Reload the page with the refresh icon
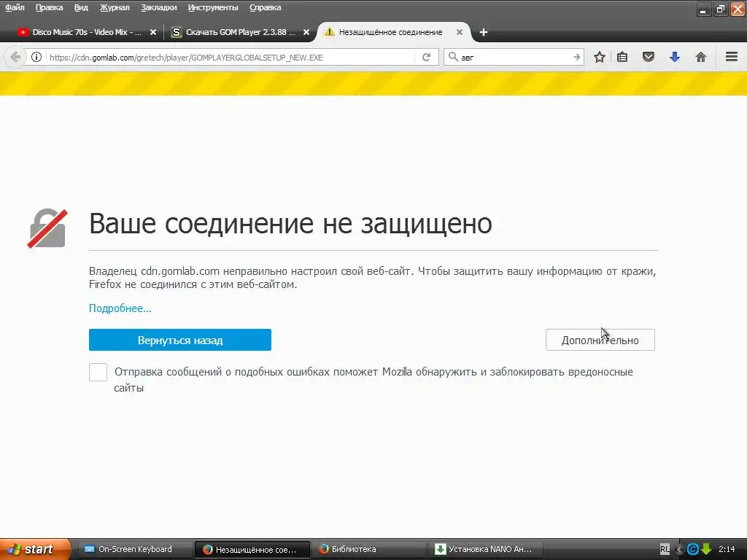The image size is (747, 560). coord(426,57)
